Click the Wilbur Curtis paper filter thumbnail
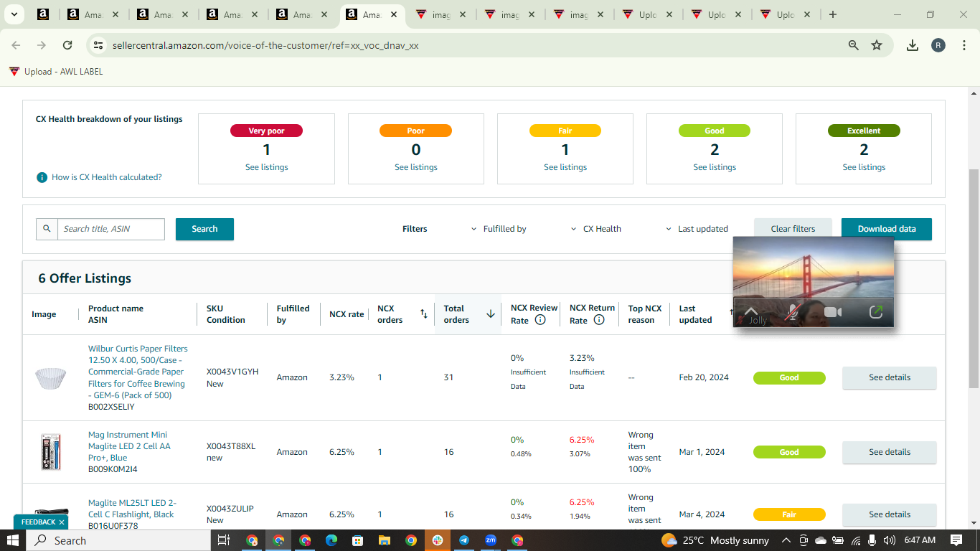Screen dimensions: 980x551 (x=50, y=377)
